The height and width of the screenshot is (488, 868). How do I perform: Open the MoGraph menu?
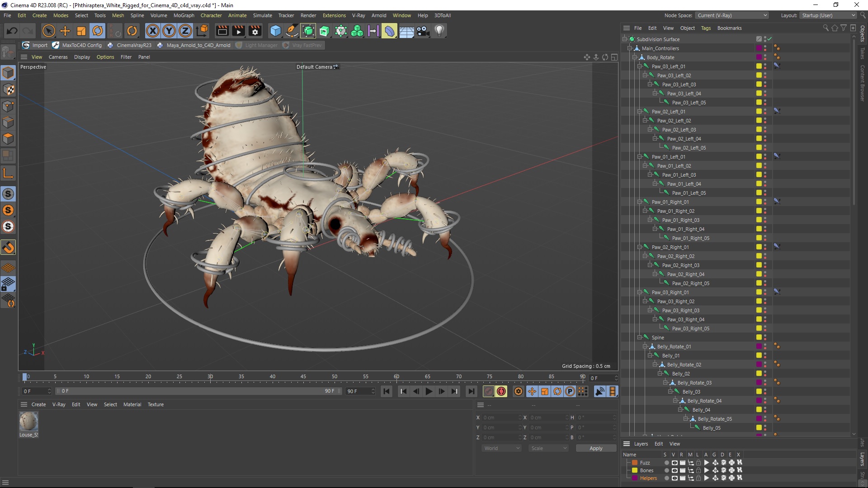[184, 15]
